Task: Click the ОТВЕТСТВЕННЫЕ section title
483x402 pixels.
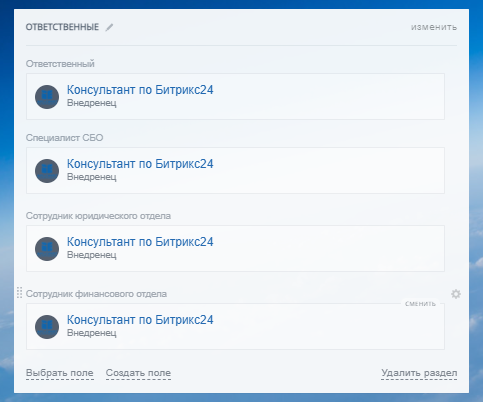Action: 62,27
